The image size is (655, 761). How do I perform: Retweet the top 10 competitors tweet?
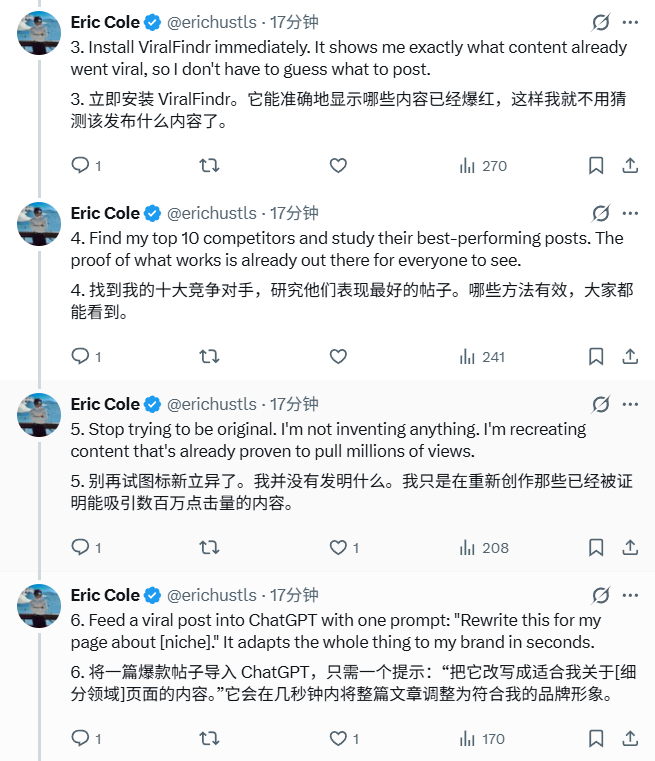(x=210, y=357)
